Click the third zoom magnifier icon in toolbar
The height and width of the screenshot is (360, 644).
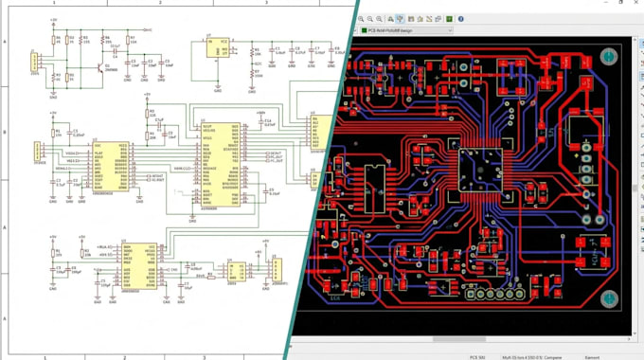click(x=379, y=19)
